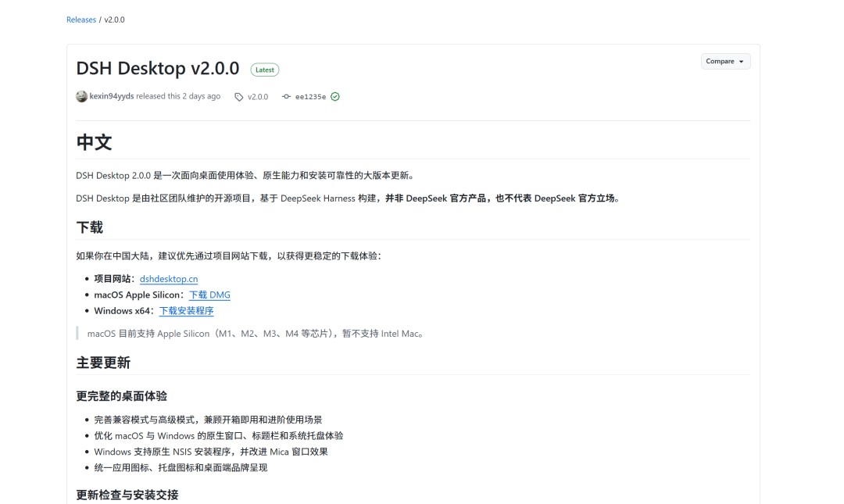The image size is (844, 504).
Task: Click the 如果你在中国大陆 paragraph
Action: 229,256
